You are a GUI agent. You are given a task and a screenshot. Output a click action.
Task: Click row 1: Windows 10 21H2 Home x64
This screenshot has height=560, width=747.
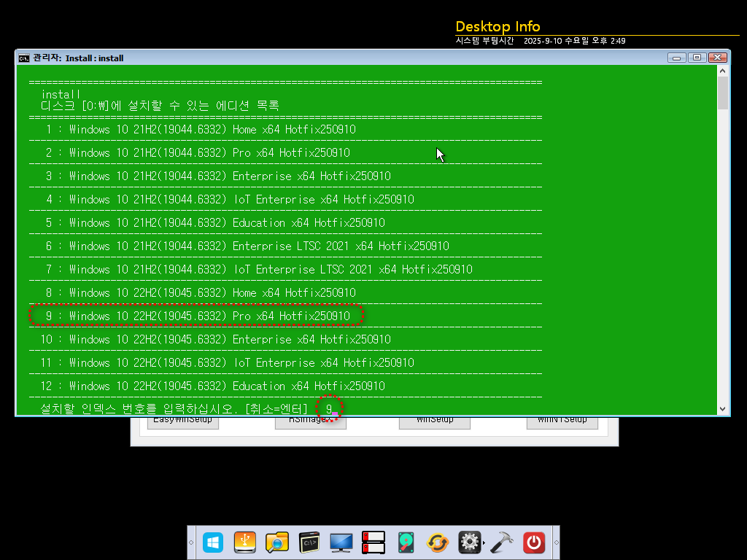tap(201, 130)
